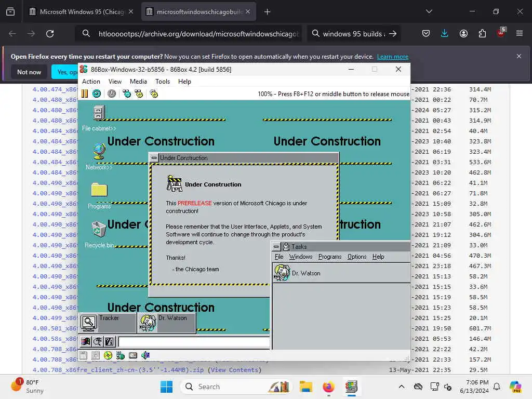Open Firefox hamburger application menu
532x399 pixels.
[520, 33]
